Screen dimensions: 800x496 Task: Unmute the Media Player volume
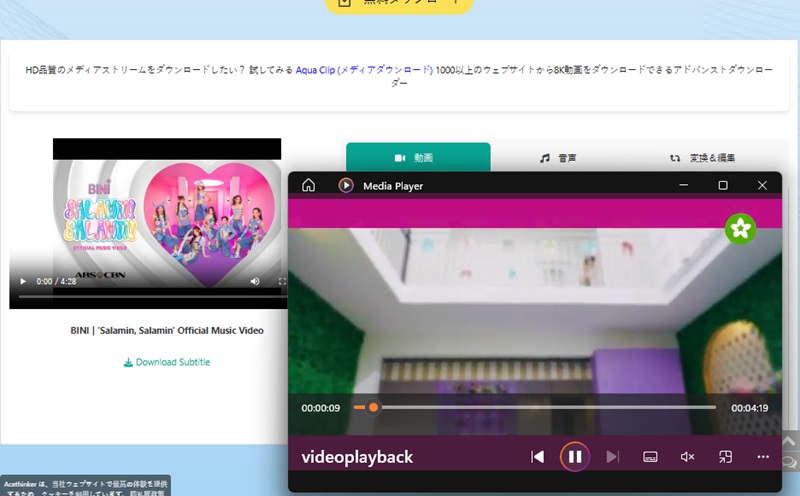[688, 457]
